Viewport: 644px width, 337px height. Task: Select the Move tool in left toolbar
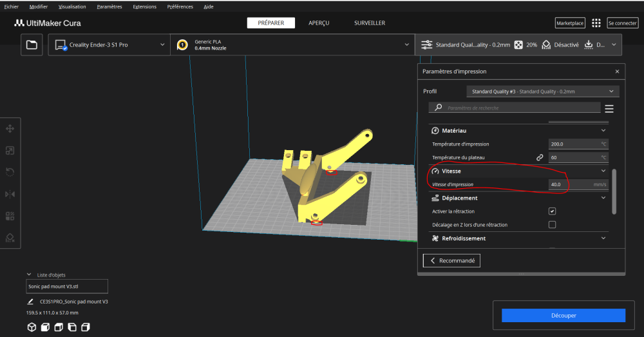coord(10,129)
